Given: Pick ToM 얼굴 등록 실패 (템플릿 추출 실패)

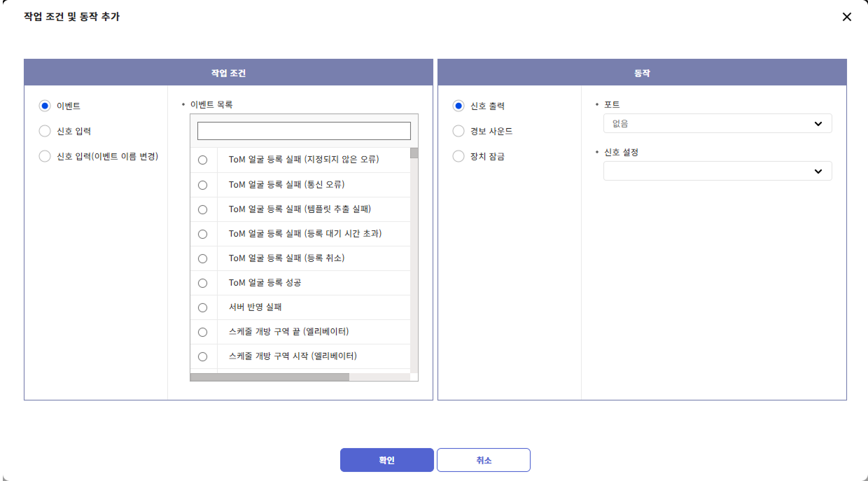Looking at the screenshot, I should 203,209.
